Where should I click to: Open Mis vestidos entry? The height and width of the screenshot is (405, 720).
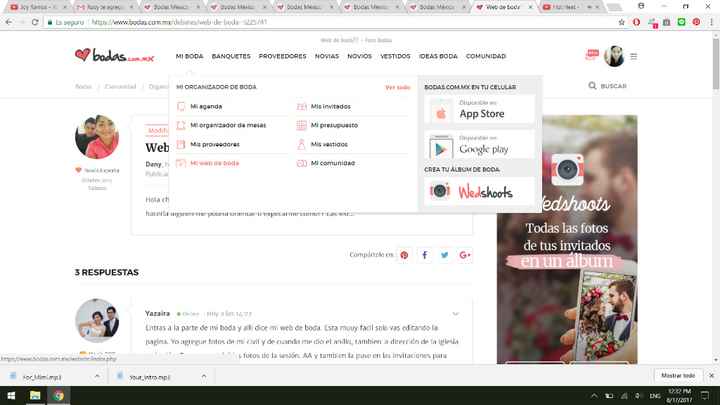329,144
